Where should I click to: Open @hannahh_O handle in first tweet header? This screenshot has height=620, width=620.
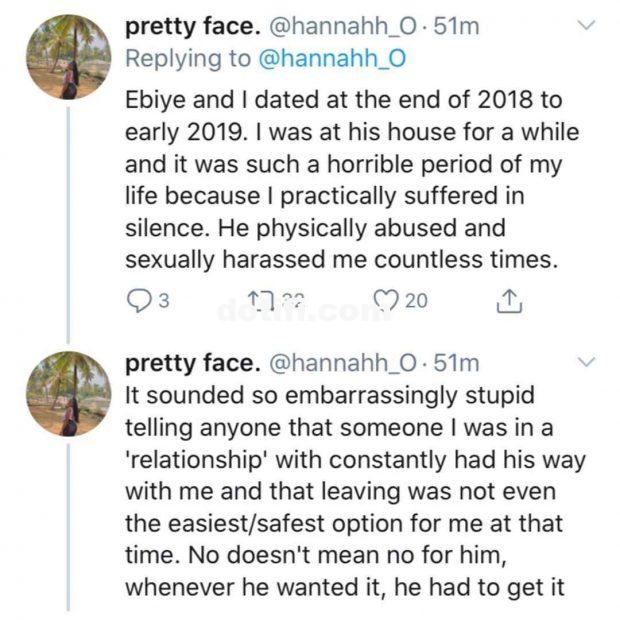click(342, 27)
